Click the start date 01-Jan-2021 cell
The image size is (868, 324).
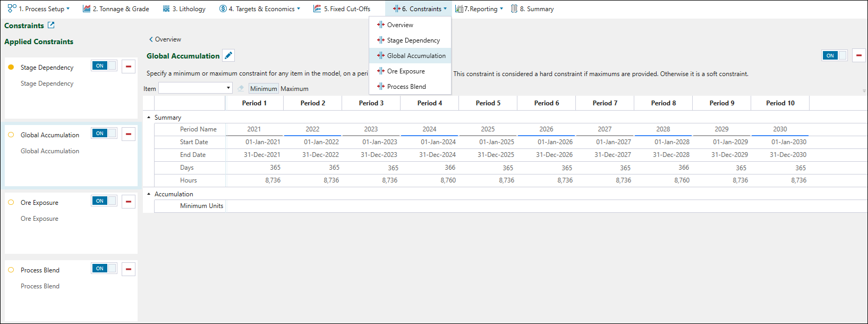[x=254, y=142]
